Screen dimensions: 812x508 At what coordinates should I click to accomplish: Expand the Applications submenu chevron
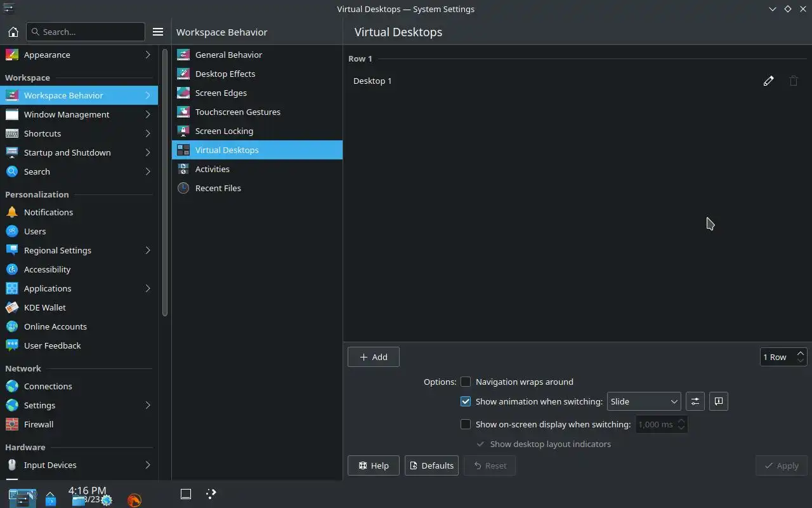pos(148,288)
